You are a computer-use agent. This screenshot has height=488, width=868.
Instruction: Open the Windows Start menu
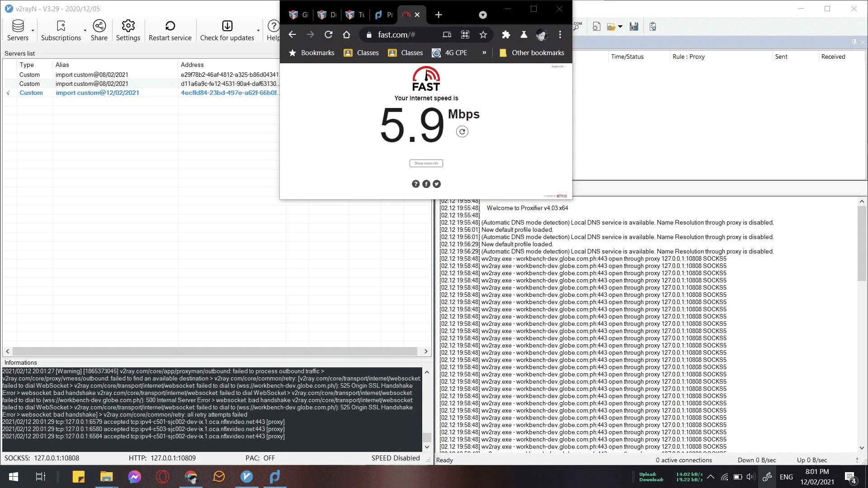[14, 477]
